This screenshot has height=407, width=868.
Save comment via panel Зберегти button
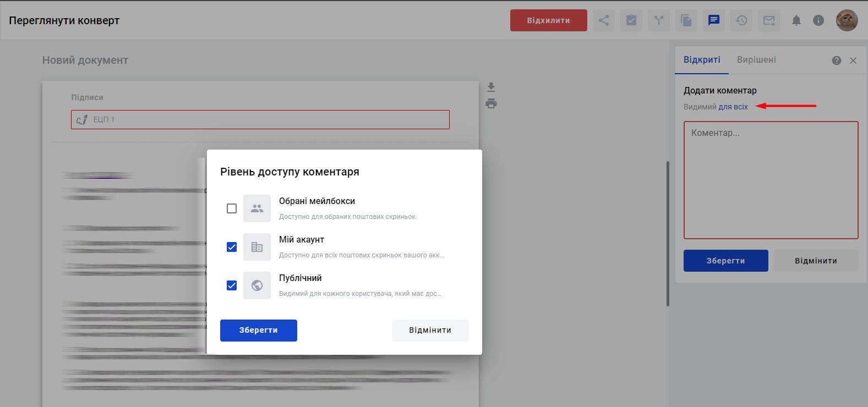725,261
